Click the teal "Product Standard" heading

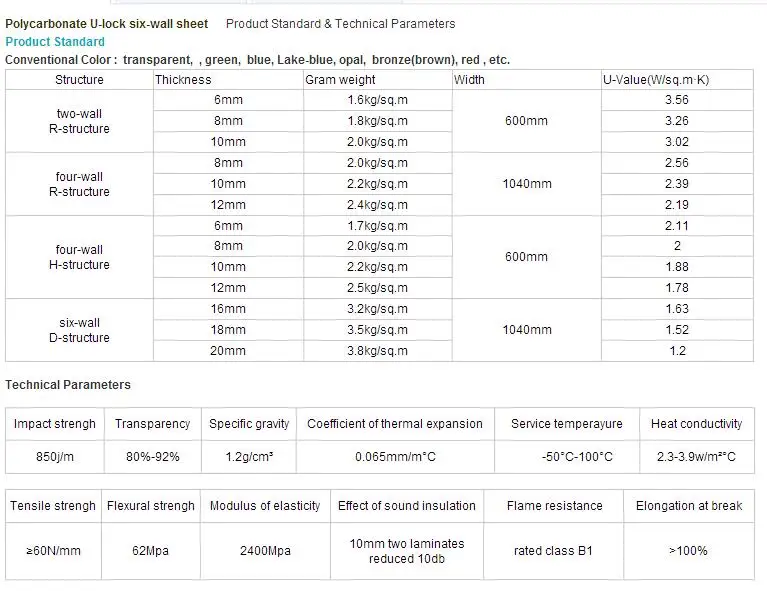55,42
